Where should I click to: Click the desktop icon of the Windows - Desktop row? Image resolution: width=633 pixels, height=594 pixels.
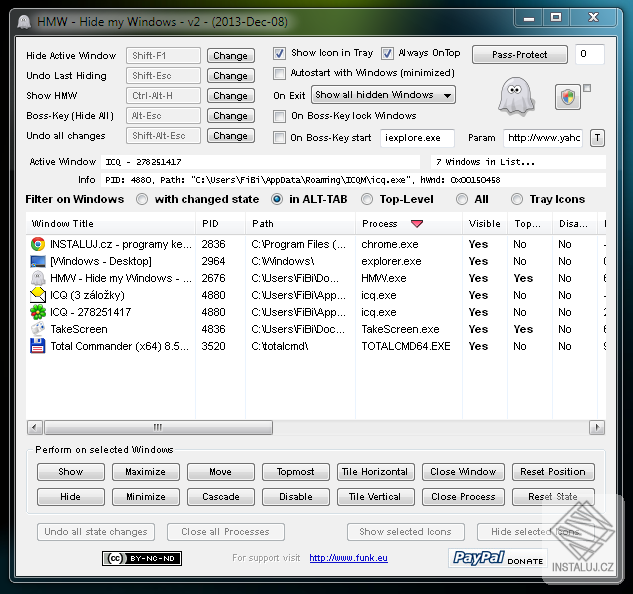pyautogui.click(x=38, y=261)
